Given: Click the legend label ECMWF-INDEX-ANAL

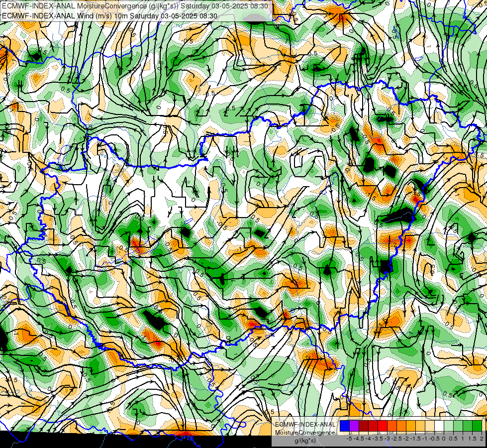Looking at the screenshot, I should pyautogui.click(x=305, y=425).
